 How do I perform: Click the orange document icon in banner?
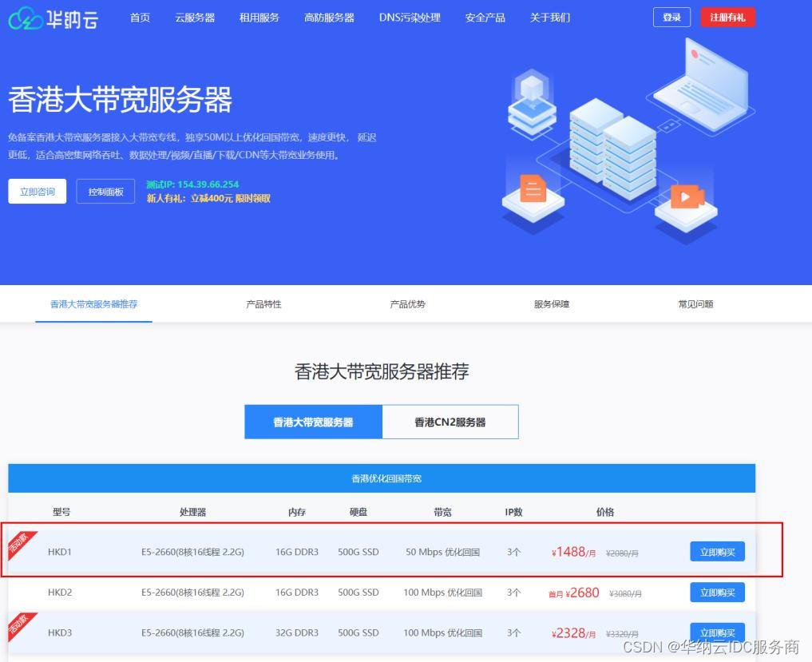pos(533,188)
